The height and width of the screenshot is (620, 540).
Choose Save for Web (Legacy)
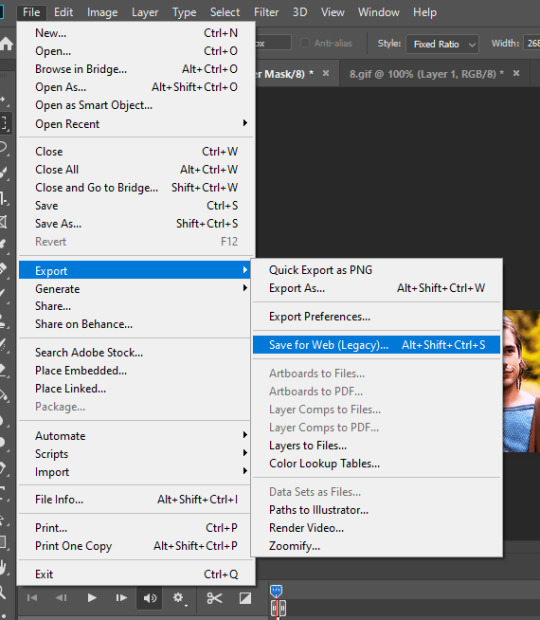[x=376, y=344]
